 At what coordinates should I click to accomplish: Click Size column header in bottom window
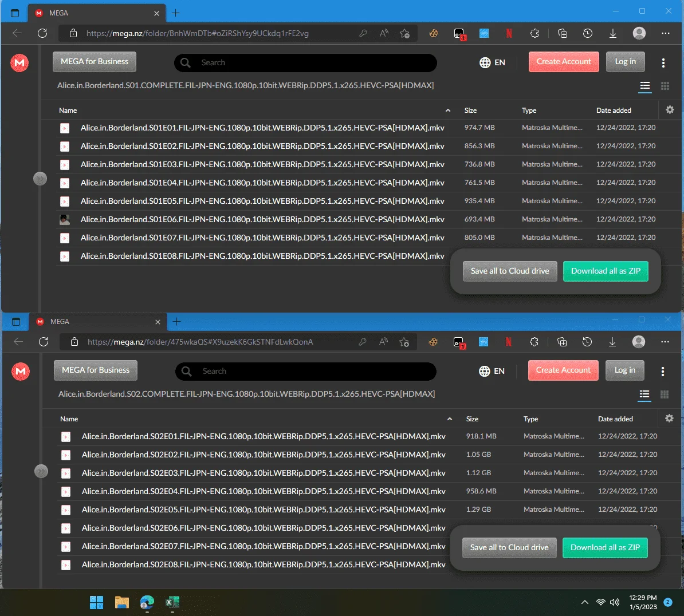click(472, 419)
